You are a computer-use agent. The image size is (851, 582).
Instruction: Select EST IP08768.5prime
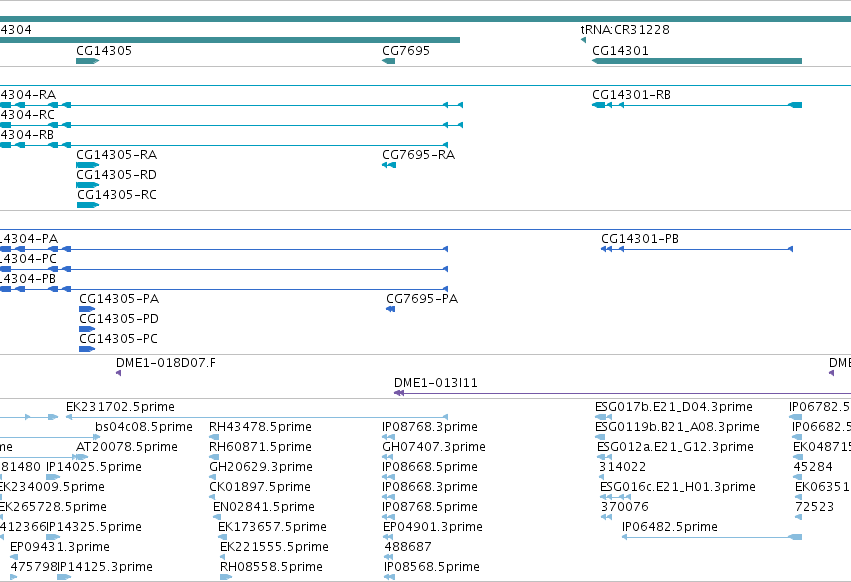pyautogui.click(x=429, y=508)
